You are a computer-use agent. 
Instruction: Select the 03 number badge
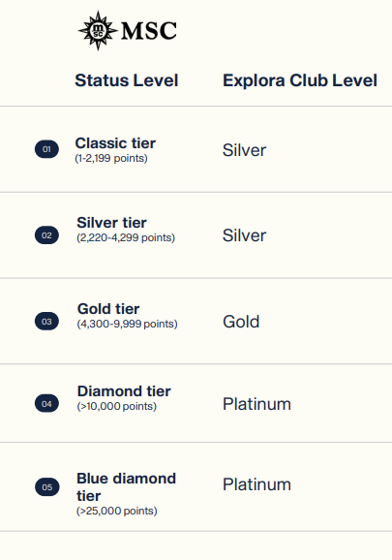click(x=46, y=322)
